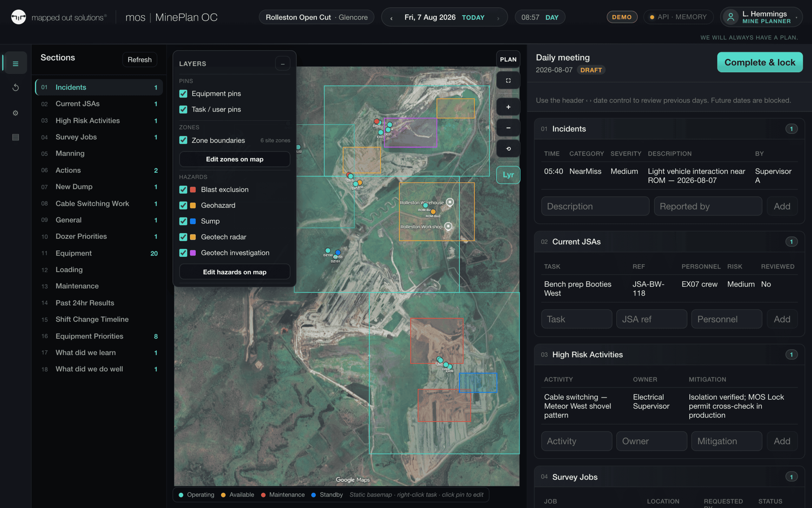Focus the incident Description input field
This screenshot has width=812, height=508.
pos(595,206)
